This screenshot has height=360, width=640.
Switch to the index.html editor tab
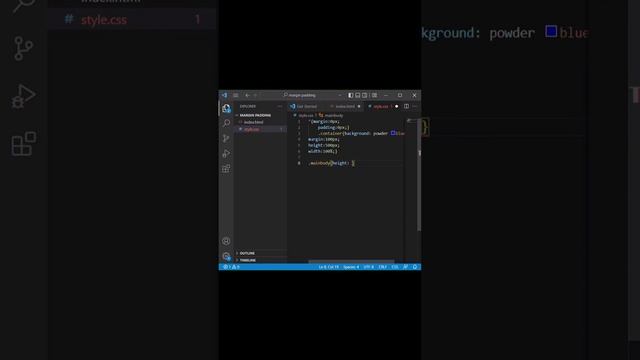[345, 107]
